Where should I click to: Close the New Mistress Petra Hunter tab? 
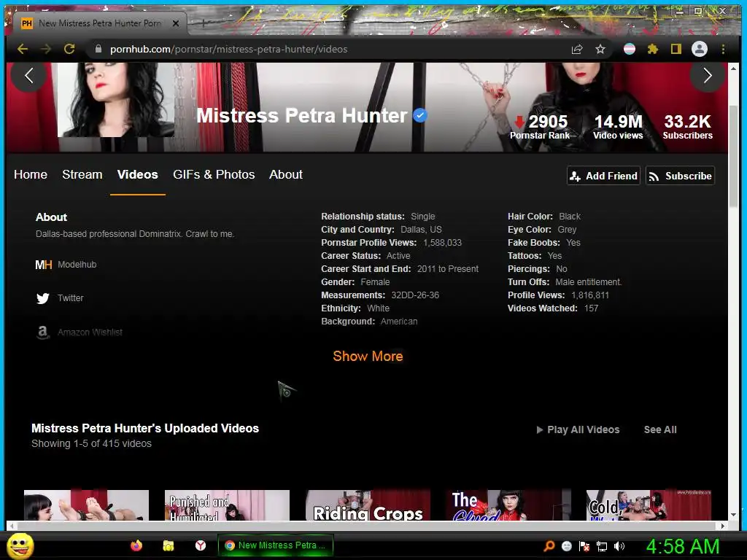coord(176,23)
